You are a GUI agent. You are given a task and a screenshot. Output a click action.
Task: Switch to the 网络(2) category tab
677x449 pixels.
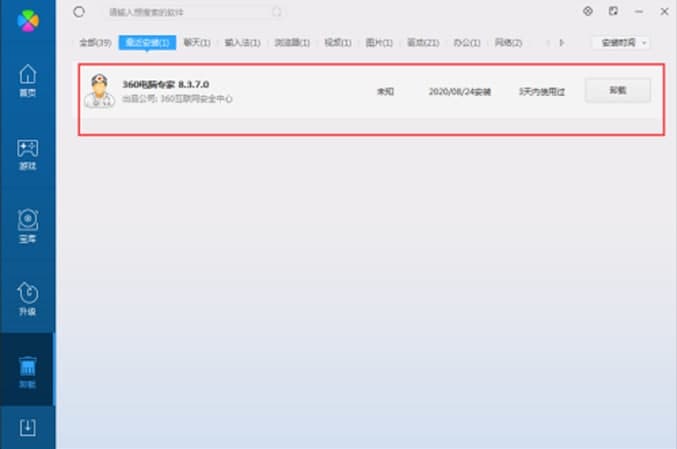pyautogui.click(x=508, y=42)
